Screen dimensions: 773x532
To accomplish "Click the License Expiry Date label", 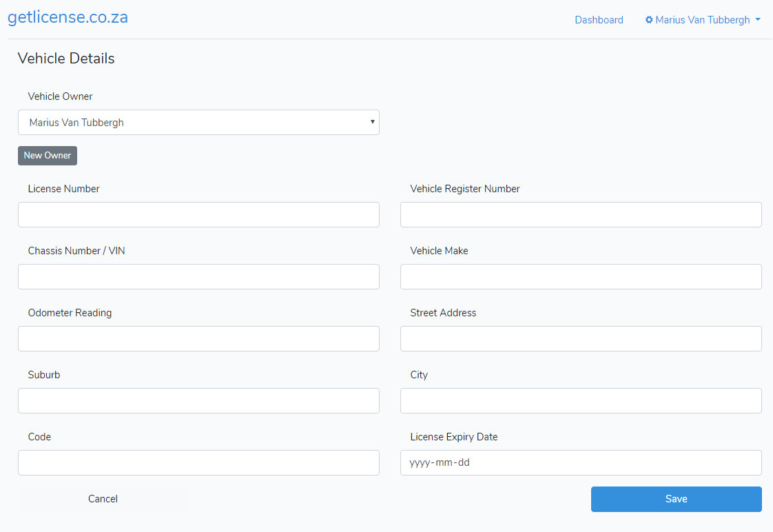I will point(453,437).
